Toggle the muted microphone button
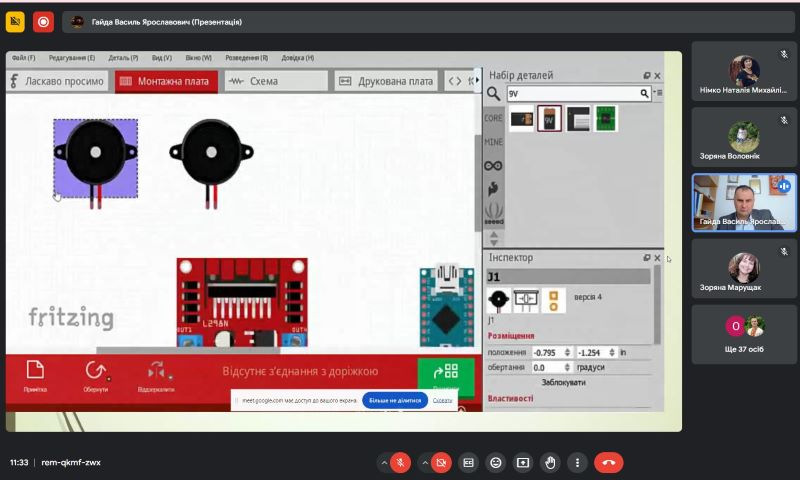 (x=401, y=463)
